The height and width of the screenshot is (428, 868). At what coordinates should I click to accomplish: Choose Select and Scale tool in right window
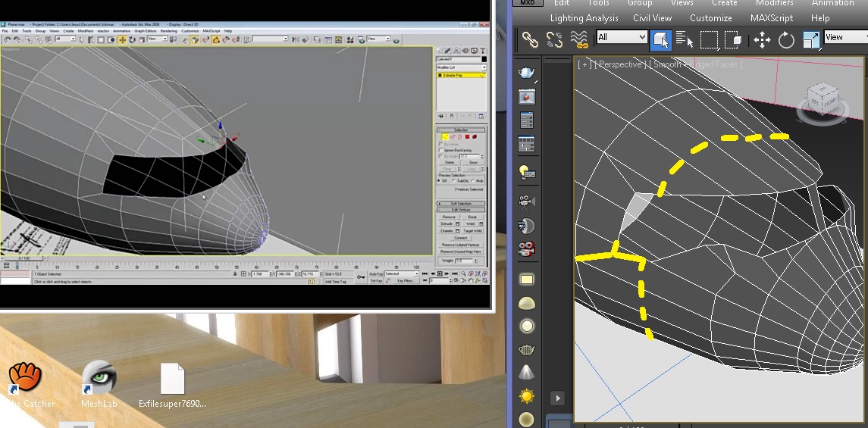[x=810, y=40]
